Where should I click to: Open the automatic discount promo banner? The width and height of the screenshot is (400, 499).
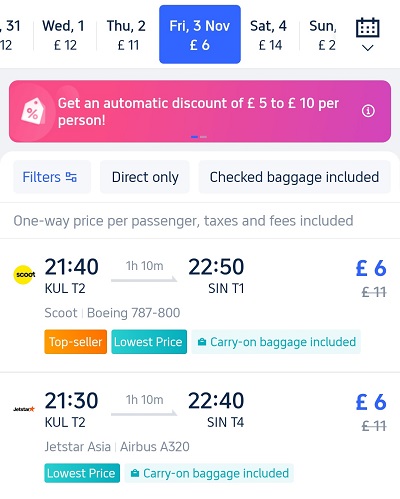tap(200, 111)
